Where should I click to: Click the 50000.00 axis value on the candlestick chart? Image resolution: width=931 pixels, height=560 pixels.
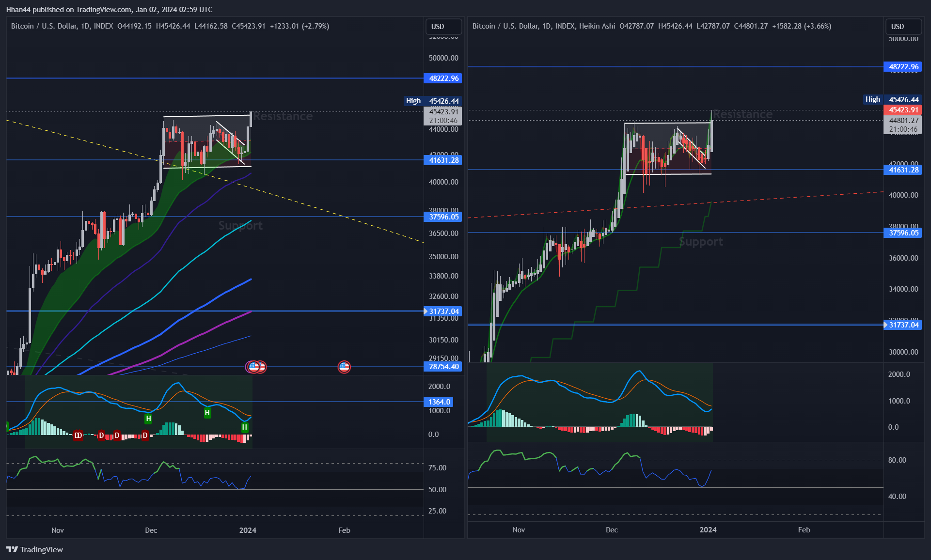pyautogui.click(x=443, y=58)
